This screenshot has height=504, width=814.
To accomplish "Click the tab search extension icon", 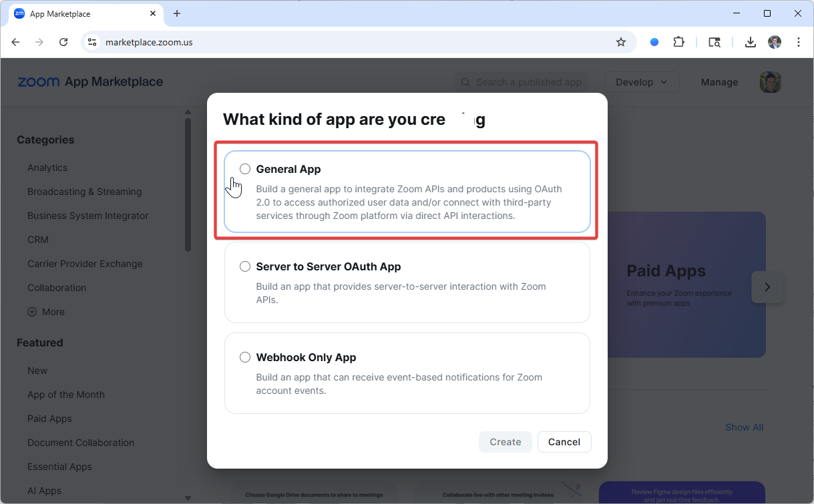I will (x=715, y=42).
